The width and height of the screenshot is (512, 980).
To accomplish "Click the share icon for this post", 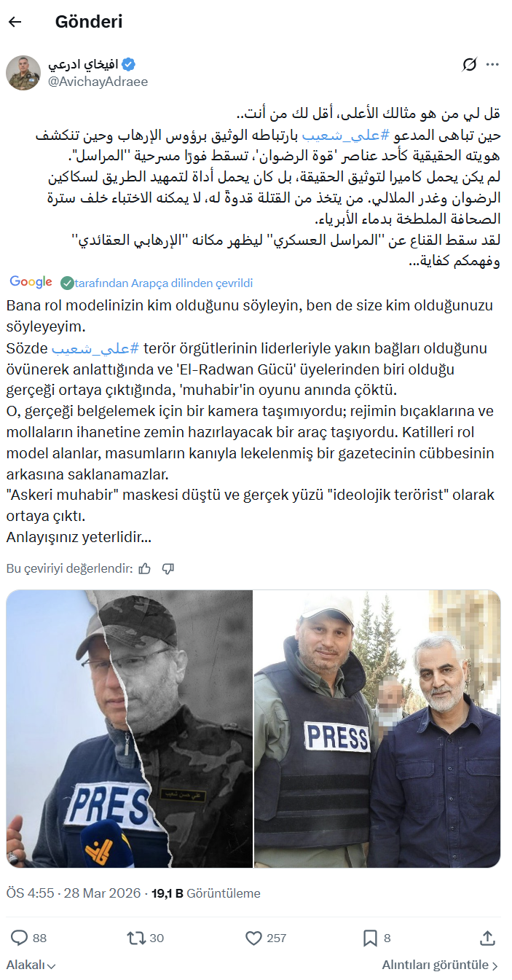I will coord(488,938).
